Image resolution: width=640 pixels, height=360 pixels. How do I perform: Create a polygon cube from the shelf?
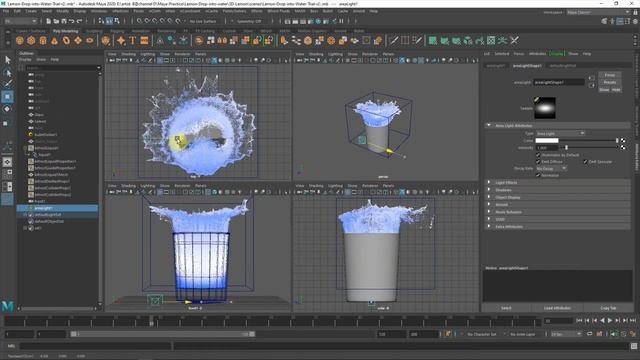(x=31, y=40)
